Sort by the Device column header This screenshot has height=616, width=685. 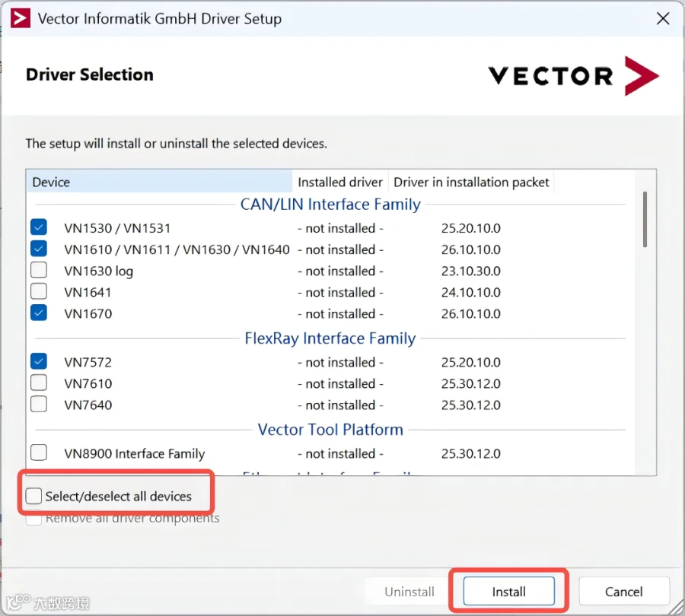click(x=160, y=182)
